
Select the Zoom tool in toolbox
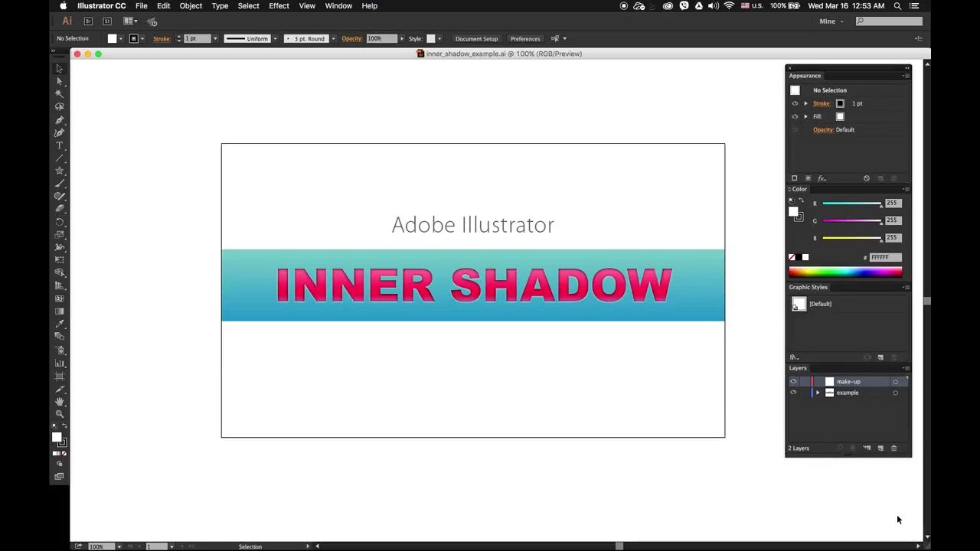pos(60,414)
